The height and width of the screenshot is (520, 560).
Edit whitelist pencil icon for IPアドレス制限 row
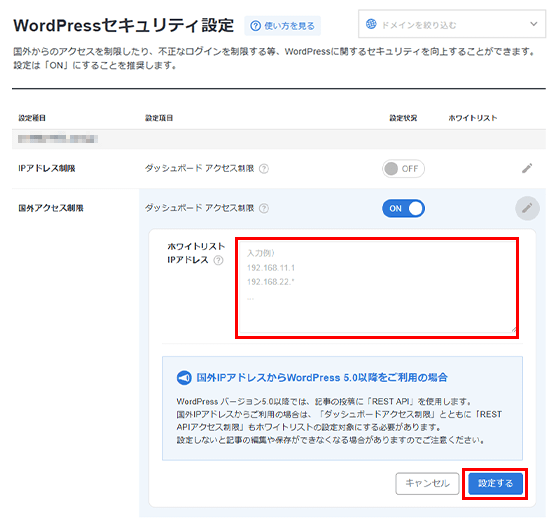click(527, 168)
